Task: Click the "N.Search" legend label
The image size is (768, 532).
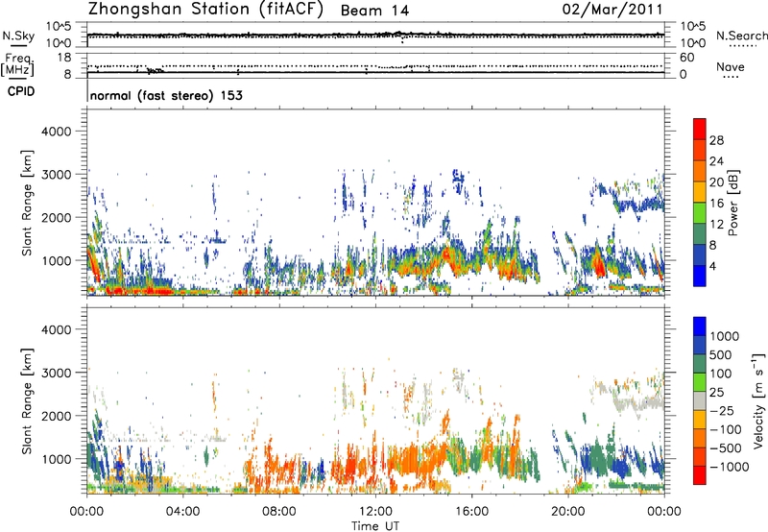Action: point(741,36)
